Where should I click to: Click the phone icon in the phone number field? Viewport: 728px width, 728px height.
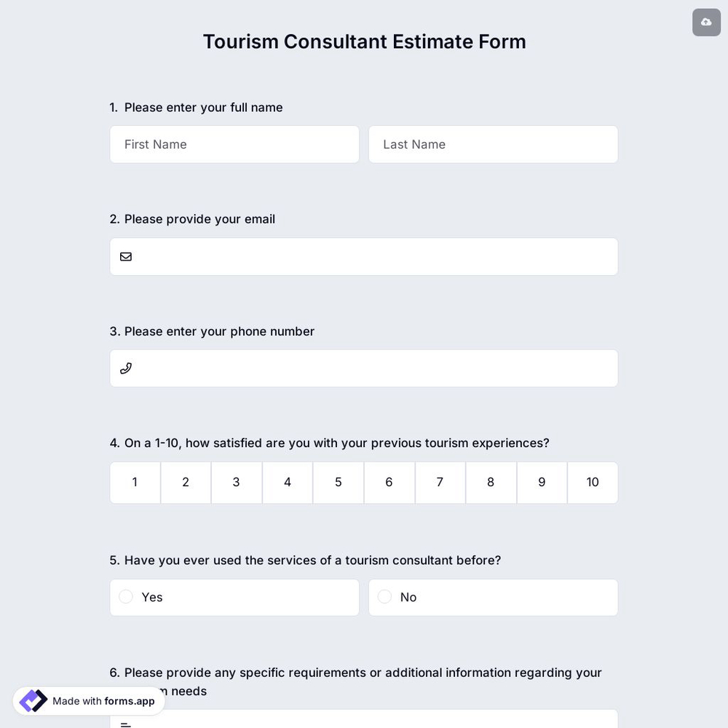(126, 368)
